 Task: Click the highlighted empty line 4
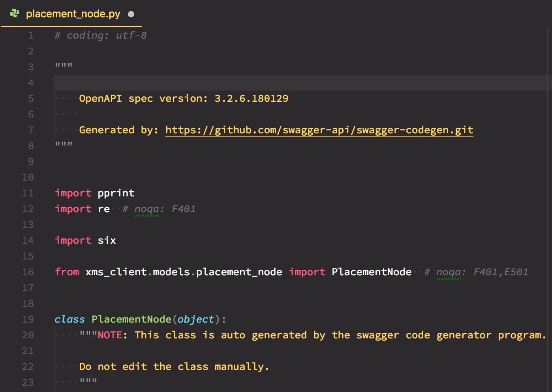[x=158, y=82]
